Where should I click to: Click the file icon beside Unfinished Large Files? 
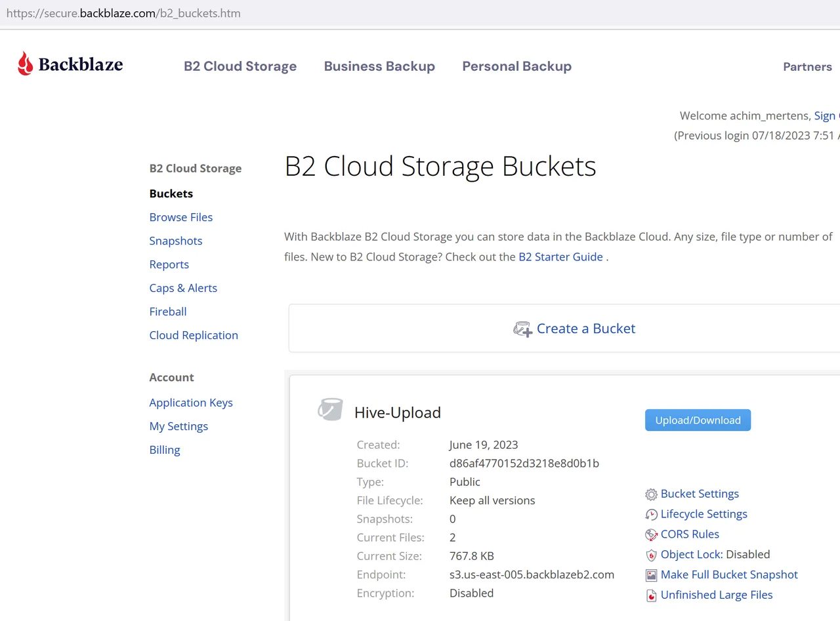click(x=651, y=595)
